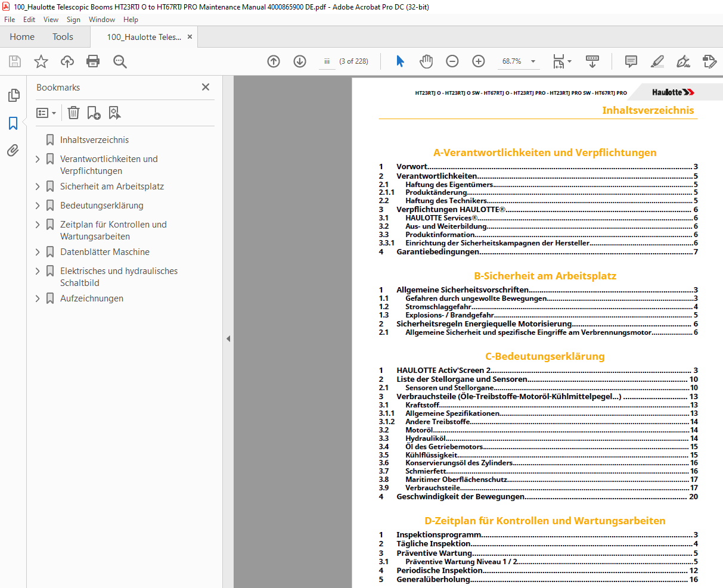The height and width of the screenshot is (588, 723).
Task: Open the Edit menu
Action: tap(29, 20)
